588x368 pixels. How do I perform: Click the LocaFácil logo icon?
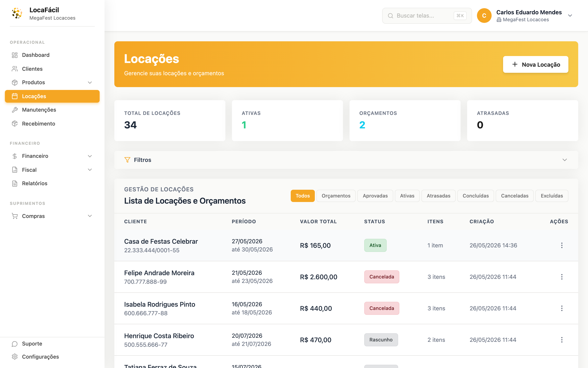[x=17, y=13]
